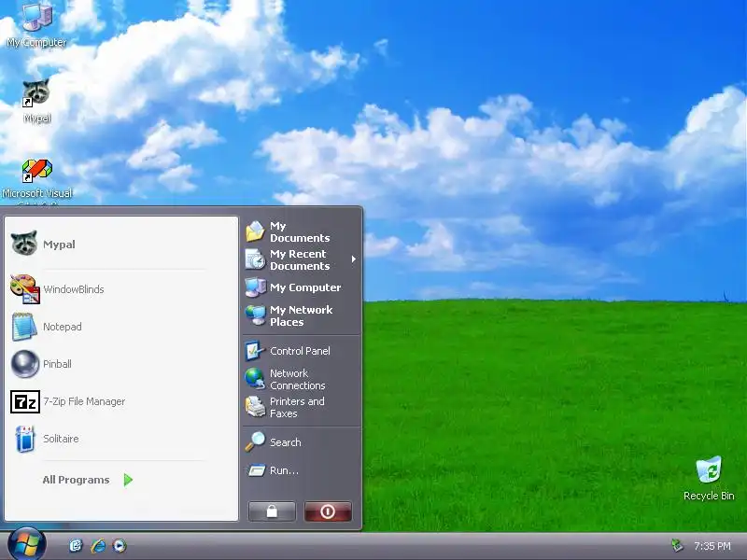Click Show Desktop quick launch icon

coord(76,545)
